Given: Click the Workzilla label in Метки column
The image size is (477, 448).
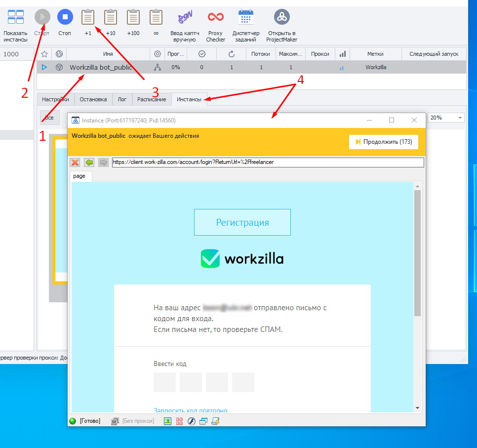Looking at the screenshot, I should (376, 67).
